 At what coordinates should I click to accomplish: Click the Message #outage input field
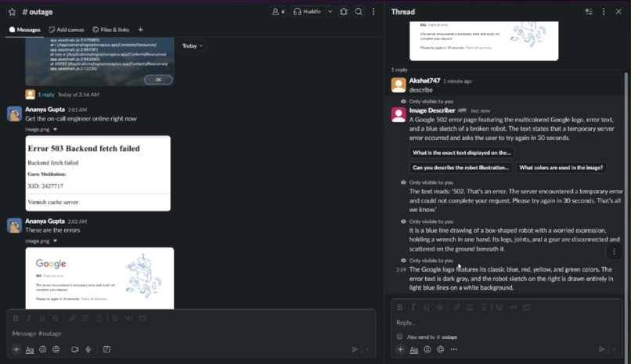pos(191,333)
